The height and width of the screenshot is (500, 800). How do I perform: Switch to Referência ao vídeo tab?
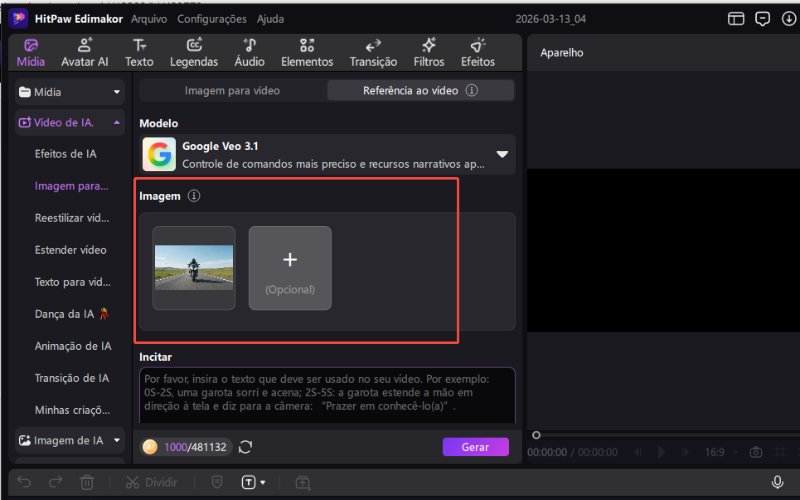coord(420,91)
